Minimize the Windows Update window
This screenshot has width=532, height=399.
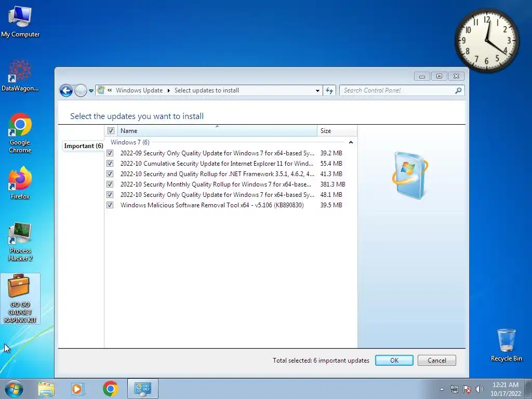[422, 76]
